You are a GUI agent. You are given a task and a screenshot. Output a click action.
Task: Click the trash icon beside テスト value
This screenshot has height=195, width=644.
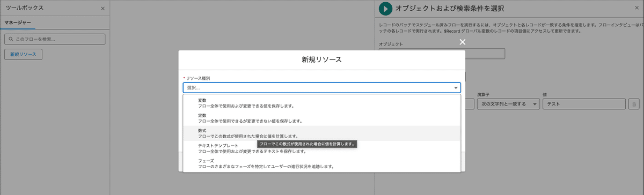(x=633, y=104)
